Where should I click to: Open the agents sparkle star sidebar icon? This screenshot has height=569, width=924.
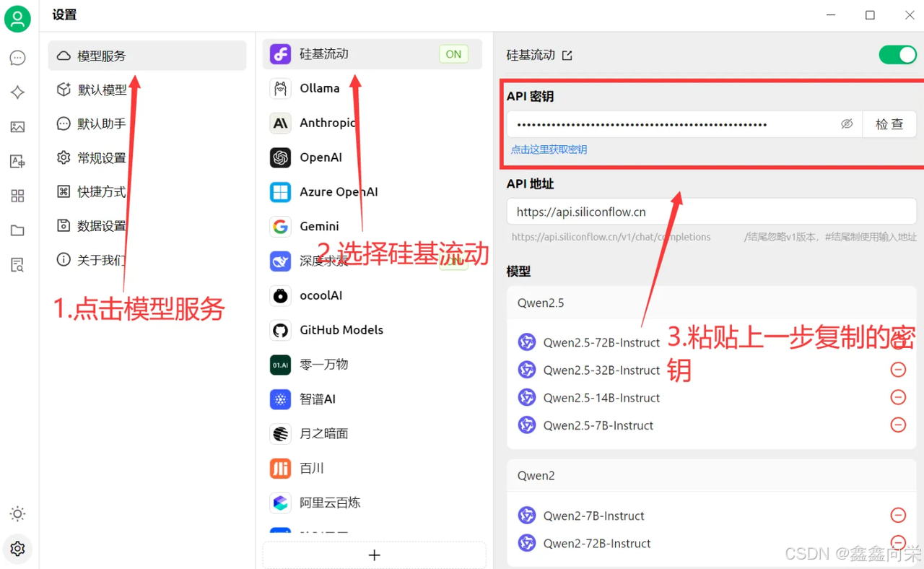tap(17, 92)
